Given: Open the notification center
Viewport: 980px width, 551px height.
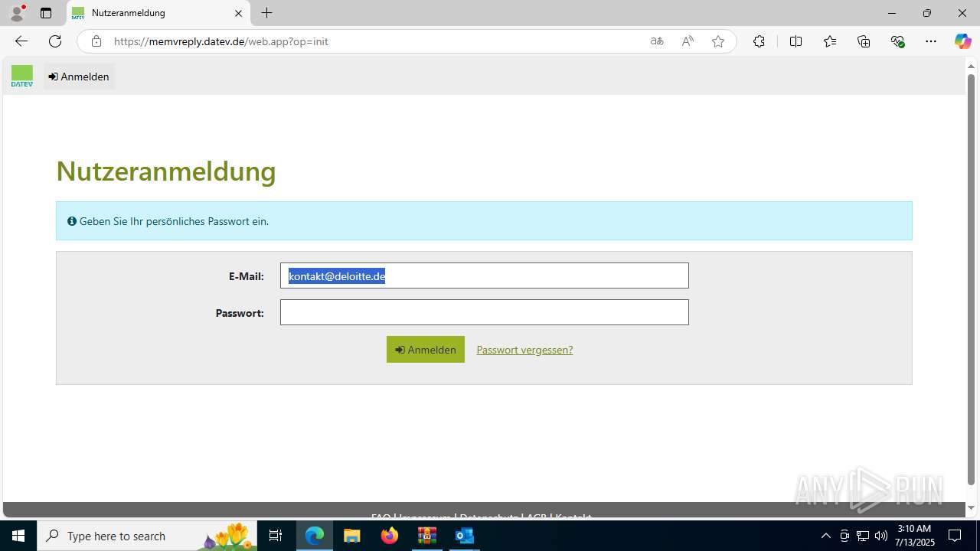Looking at the screenshot, I should click(955, 536).
